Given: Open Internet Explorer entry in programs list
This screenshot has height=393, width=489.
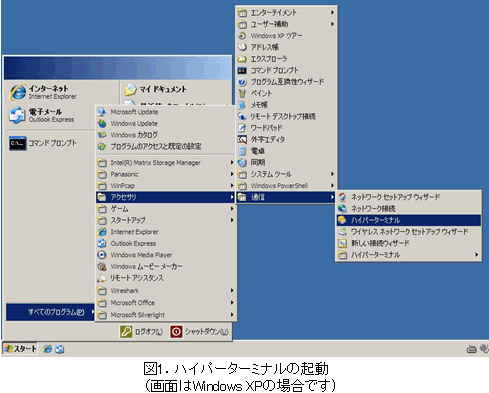Looking at the screenshot, I should [x=166, y=232].
